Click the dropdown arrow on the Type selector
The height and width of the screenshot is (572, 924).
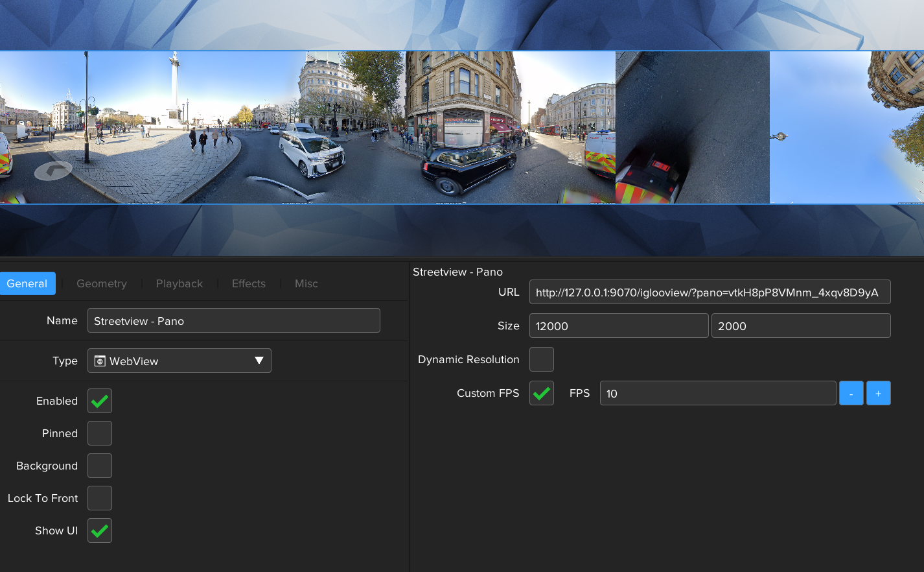coord(259,361)
